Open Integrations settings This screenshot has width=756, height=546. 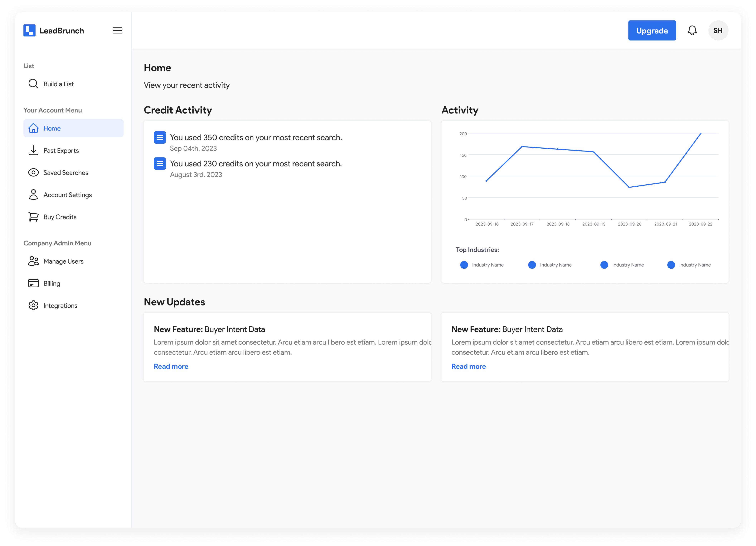click(73, 305)
